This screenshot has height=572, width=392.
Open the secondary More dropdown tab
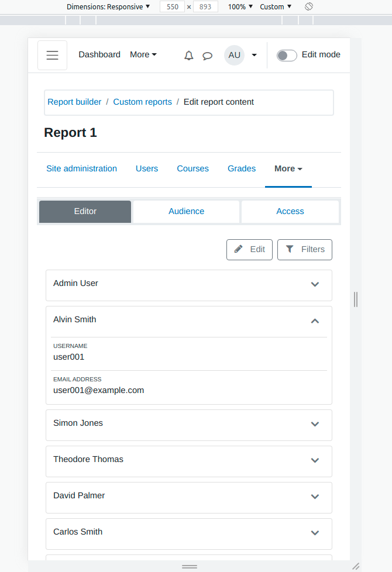pyautogui.click(x=288, y=168)
